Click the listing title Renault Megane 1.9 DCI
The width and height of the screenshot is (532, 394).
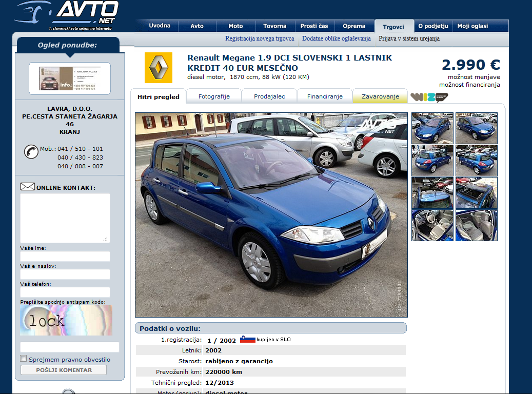click(289, 63)
